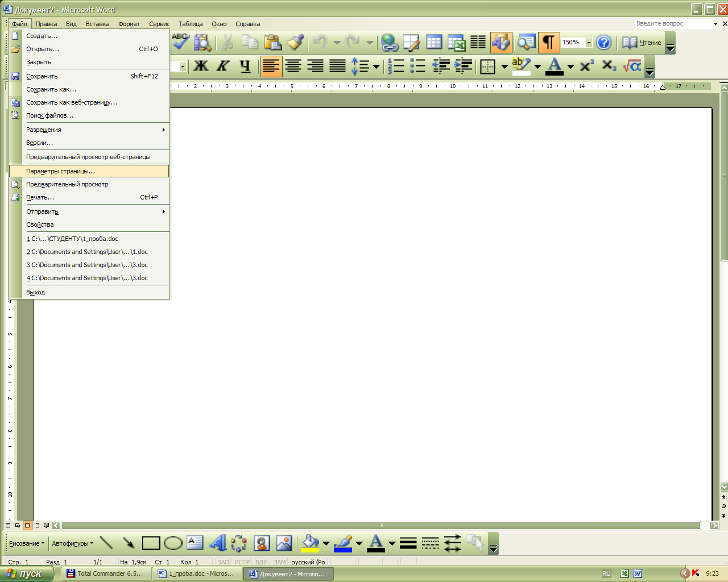
Task: Open Word Help with the blue question mark
Action: 603,42
